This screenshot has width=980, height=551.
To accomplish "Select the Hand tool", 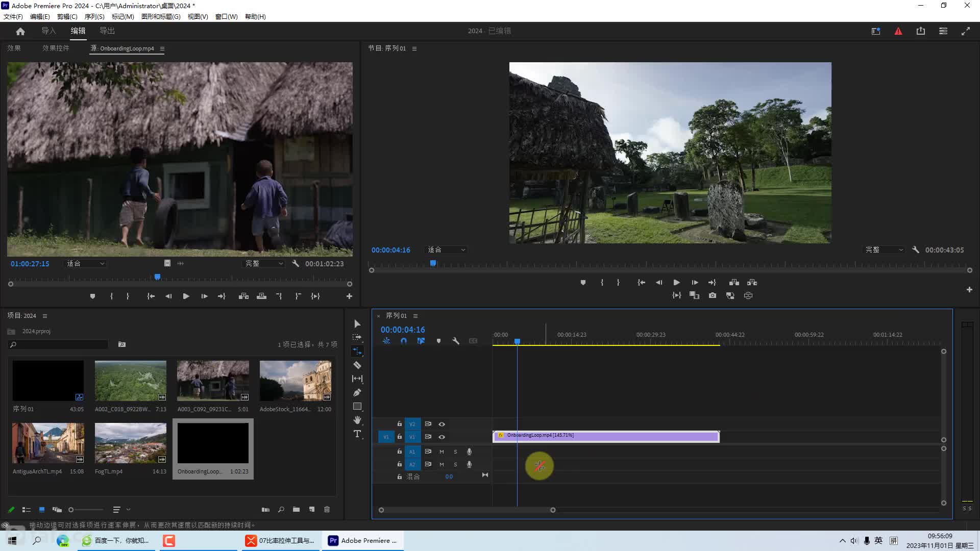I will coord(357,420).
